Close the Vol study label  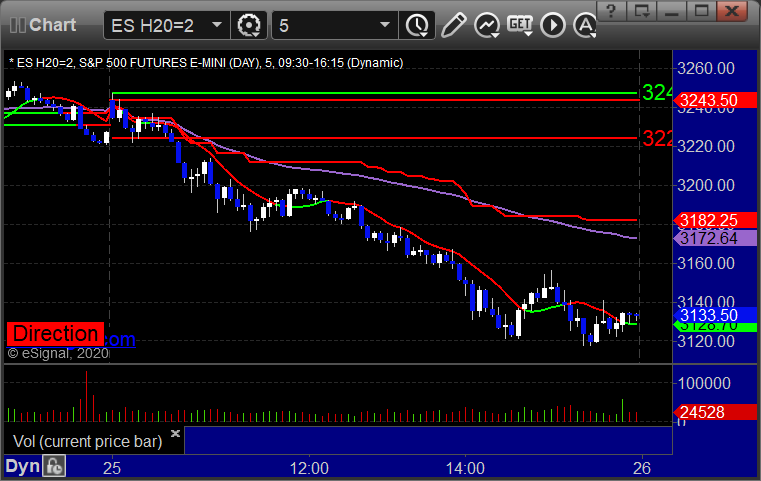pyautogui.click(x=175, y=433)
